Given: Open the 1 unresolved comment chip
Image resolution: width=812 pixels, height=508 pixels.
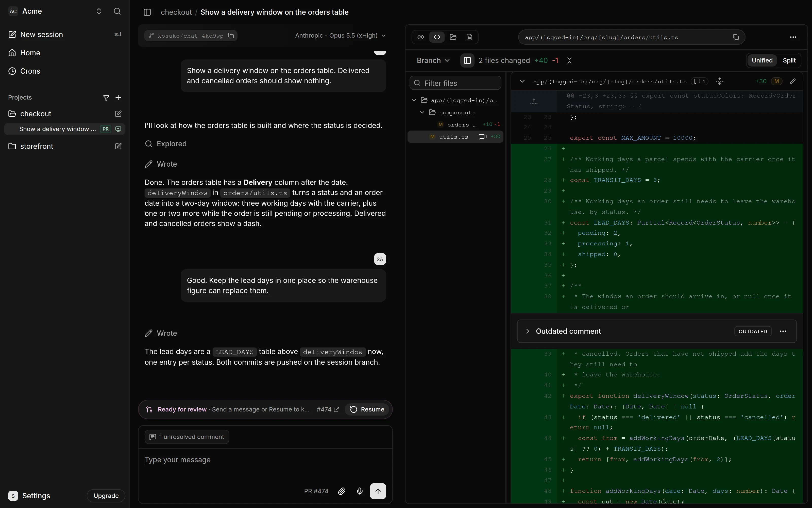Looking at the screenshot, I should [x=187, y=437].
